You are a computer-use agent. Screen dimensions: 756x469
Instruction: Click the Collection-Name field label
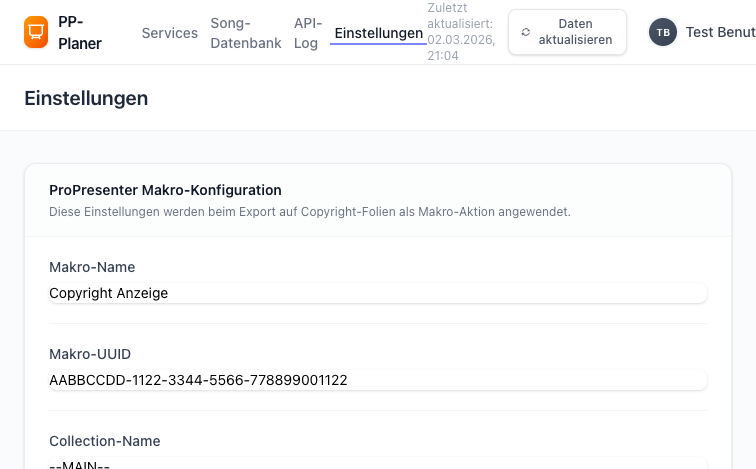pyautogui.click(x=105, y=441)
